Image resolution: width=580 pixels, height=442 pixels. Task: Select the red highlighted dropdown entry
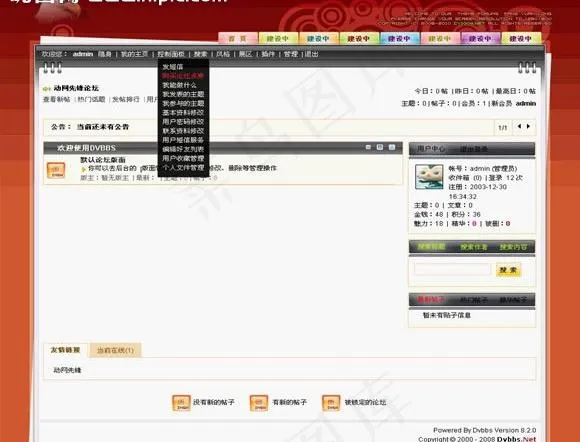click(183, 76)
